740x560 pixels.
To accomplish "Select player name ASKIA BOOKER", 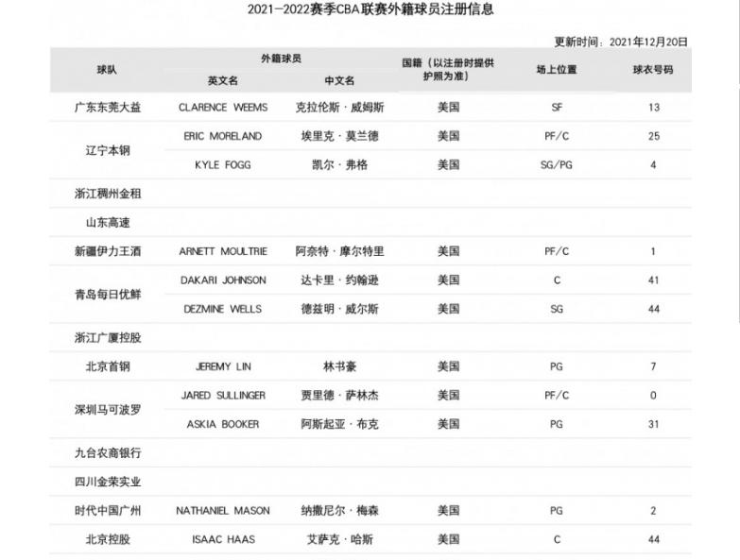I will pos(223,424).
